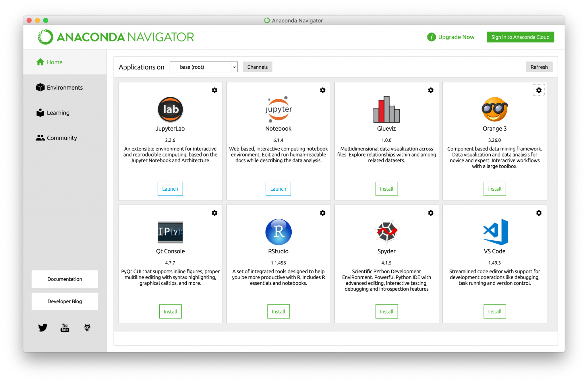Open Anaconda YouTube channel icon
This screenshot has height=383, width=588.
point(65,328)
